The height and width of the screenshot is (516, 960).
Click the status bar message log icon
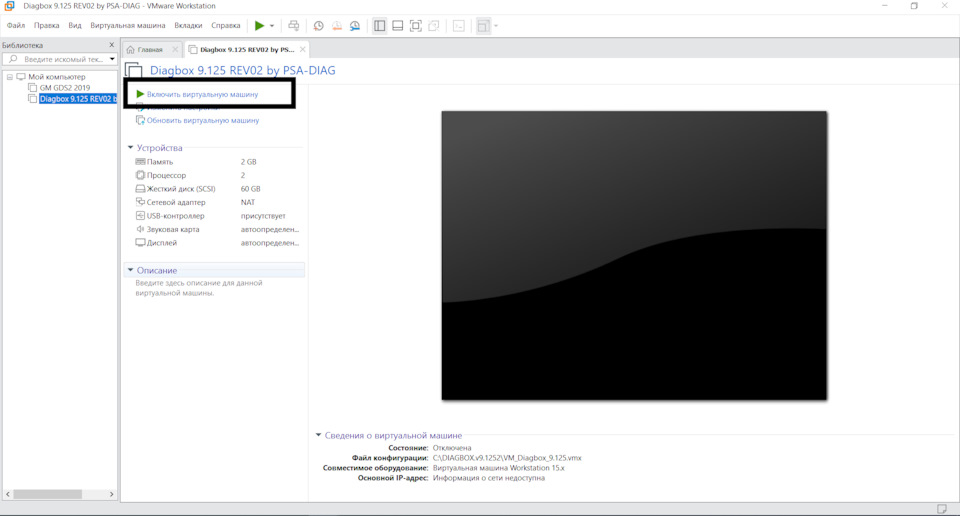(942, 509)
